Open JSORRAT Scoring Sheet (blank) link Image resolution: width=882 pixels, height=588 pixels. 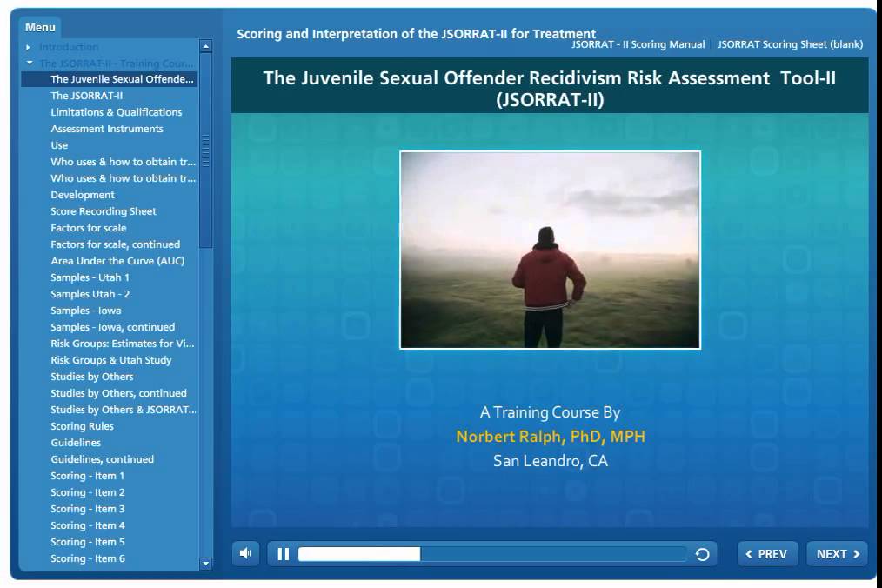790,44
